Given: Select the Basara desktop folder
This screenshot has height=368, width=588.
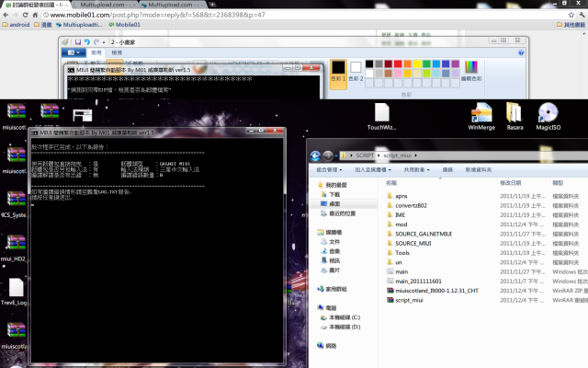Looking at the screenshot, I should 514,117.
